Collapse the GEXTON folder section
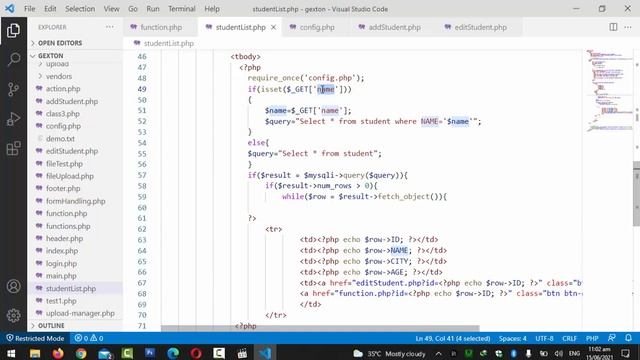The height and width of the screenshot is (360, 640). (x=51, y=56)
